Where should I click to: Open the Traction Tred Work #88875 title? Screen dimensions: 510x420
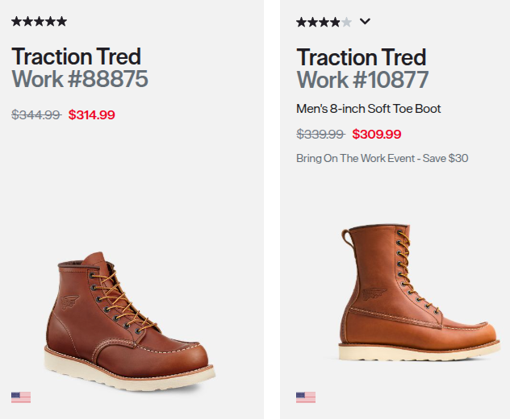[x=80, y=68]
